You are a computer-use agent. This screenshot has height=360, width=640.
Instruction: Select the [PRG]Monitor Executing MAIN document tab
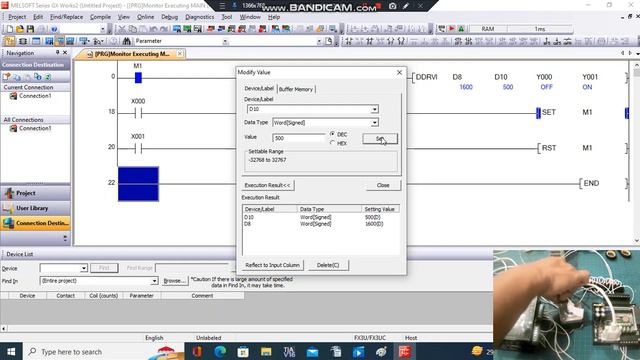pyautogui.click(x=131, y=54)
